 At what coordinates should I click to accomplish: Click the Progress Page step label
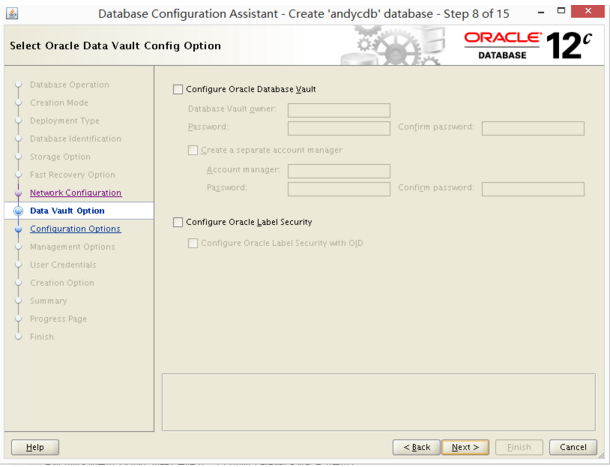pos(58,319)
